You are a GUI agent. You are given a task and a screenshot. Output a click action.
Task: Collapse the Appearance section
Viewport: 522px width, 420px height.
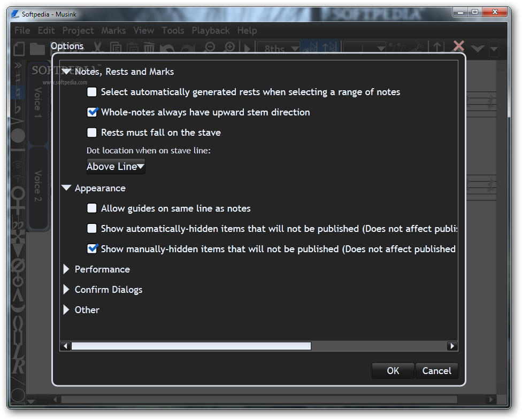click(x=66, y=188)
